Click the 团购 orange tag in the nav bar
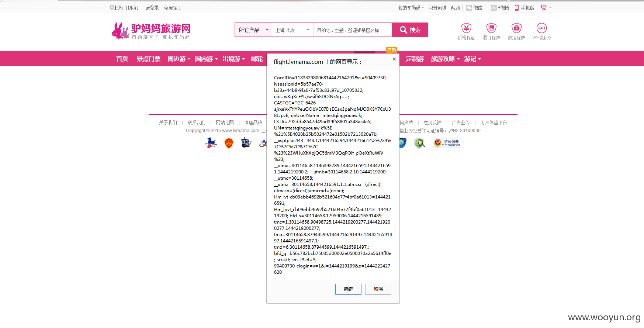Screen dimensions: 644x328 [392, 50]
